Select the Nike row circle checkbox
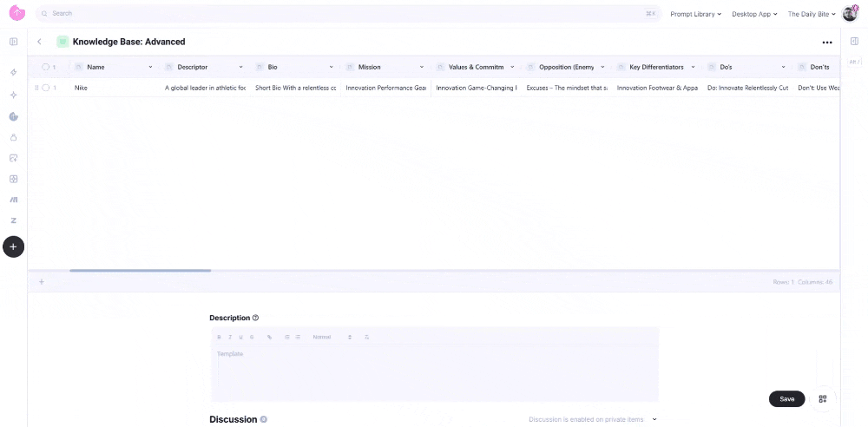Screen dimensions: 868x427 [x=45, y=88]
